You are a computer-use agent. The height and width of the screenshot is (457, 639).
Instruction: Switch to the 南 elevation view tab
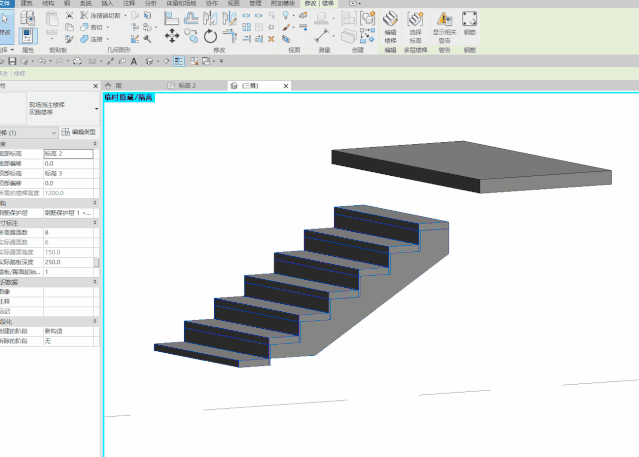(118, 86)
